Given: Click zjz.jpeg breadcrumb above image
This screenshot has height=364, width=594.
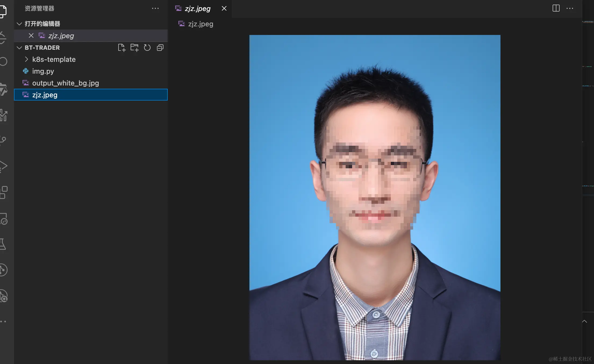Looking at the screenshot, I should [201, 24].
